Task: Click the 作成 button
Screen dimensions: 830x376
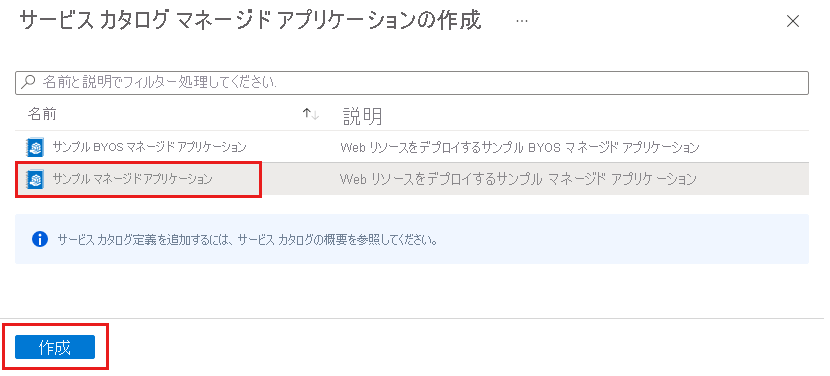Action: pos(55,347)
